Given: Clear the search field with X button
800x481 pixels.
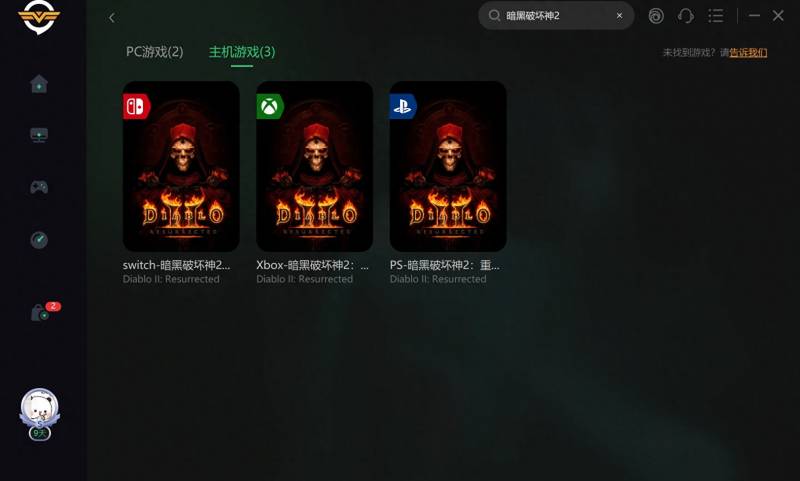Looking at the screenshot, I should click(x=619, y=16).
